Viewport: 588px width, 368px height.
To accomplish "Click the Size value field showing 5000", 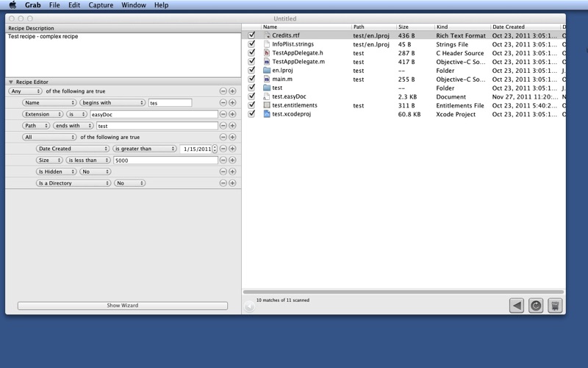I will point(166,160).
